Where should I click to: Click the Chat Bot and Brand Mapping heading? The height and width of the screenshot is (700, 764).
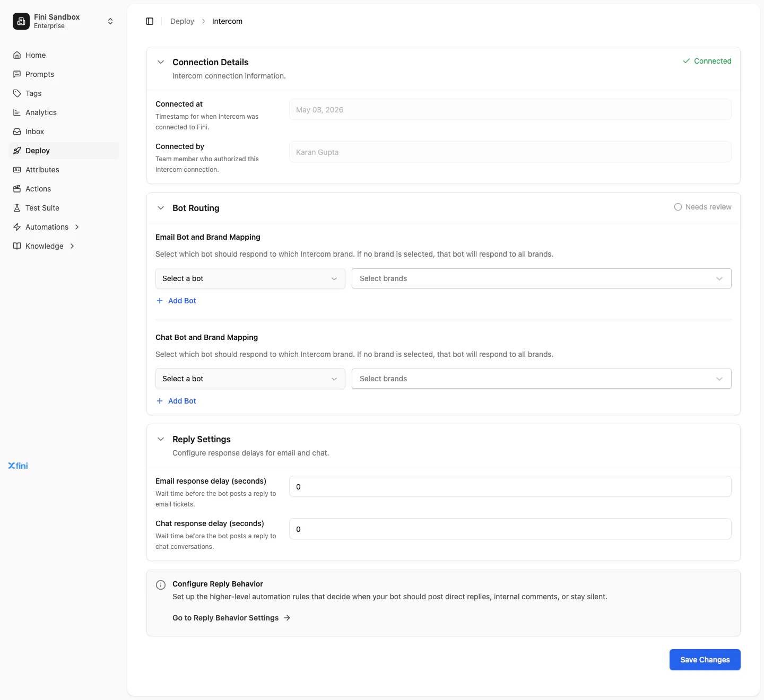[x=207, y=337]
